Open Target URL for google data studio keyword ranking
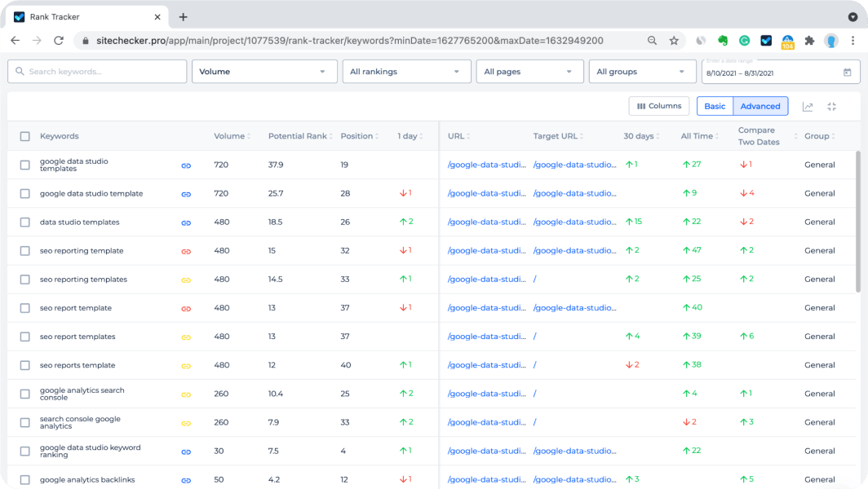 [574, 451]
